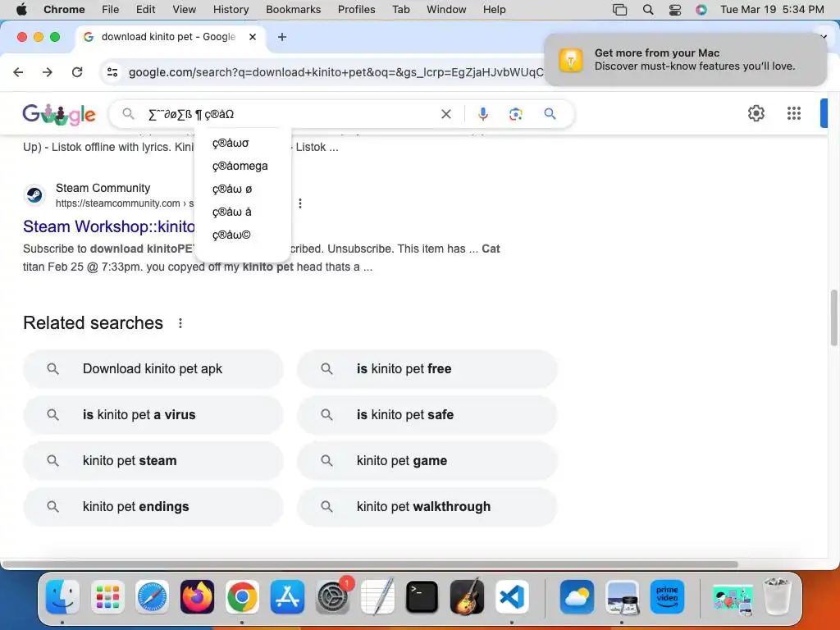Open System Settings from the Dock
Image resolution: width=840 pixels, height=630 pixels.
click(332, 597)
